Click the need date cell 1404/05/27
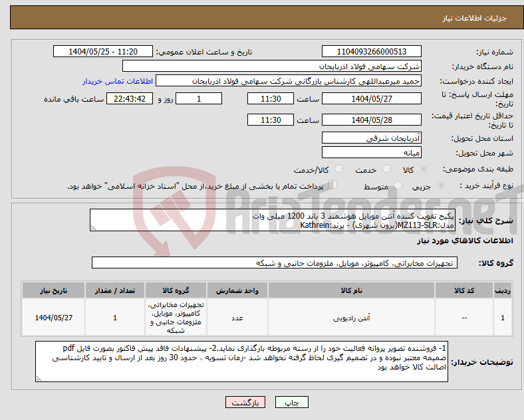Screen dimensions: 524x420 click(x=53, y=318)
